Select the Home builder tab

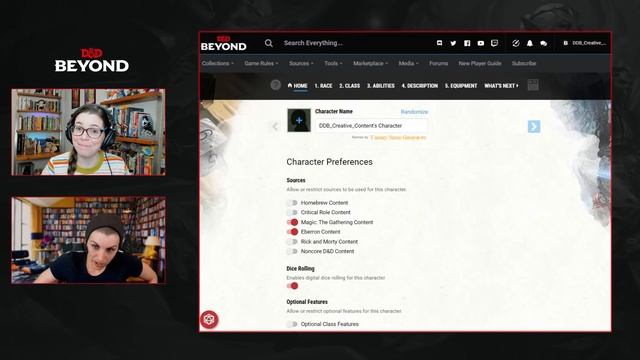[298, 86]
